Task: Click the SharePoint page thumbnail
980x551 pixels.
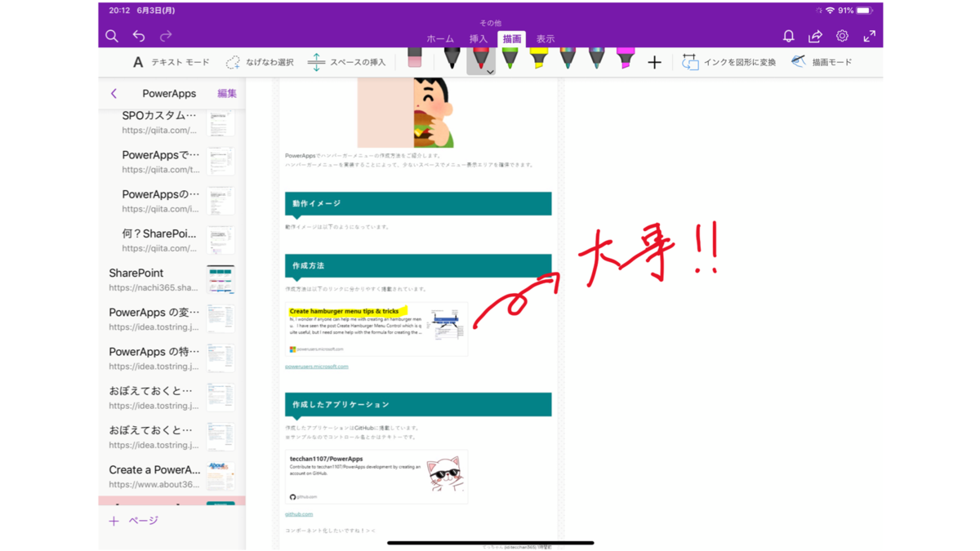Action: point(220,279)
